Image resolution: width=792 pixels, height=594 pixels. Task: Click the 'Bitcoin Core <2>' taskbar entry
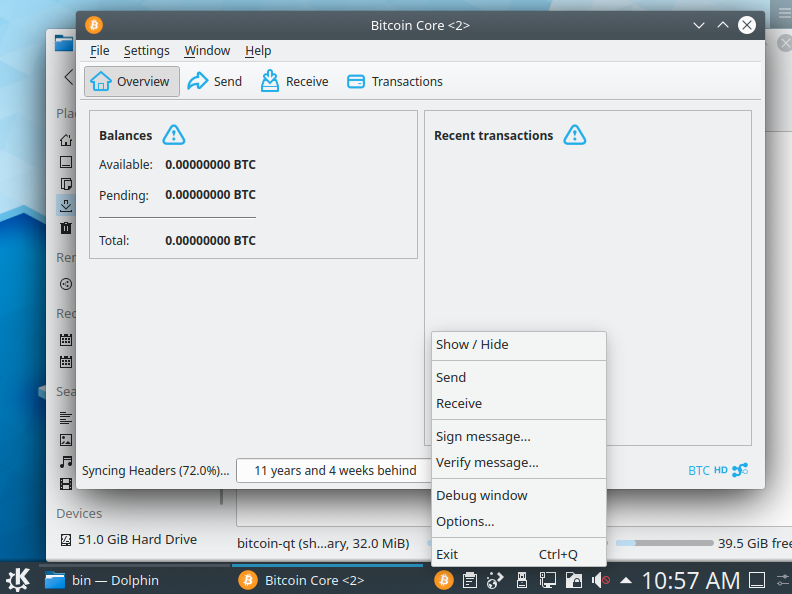tap(327, 580)
